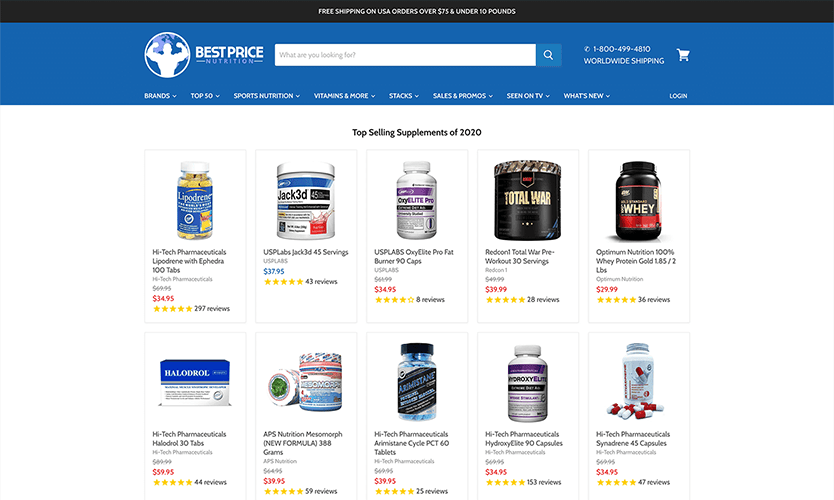Open the shopping cart icon
This screenshot has height=500, width=834.
[x=683, y=55]
